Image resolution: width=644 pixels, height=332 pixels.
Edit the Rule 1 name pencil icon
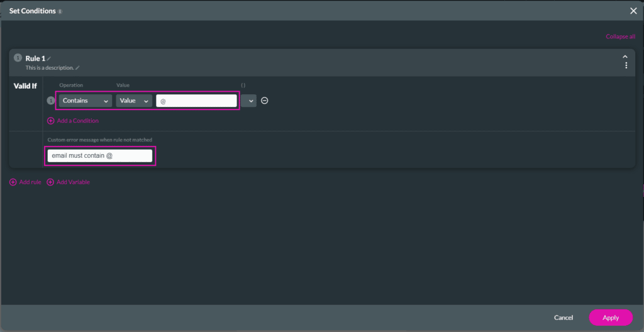(x=49, y=58)
